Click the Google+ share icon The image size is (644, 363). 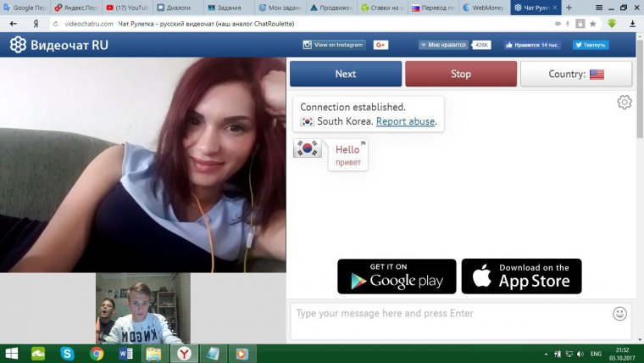click(380, 45)
